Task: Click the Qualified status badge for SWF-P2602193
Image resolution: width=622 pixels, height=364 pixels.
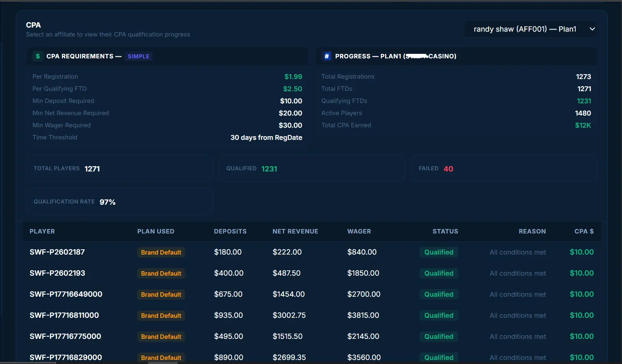Action: (438, 273)
